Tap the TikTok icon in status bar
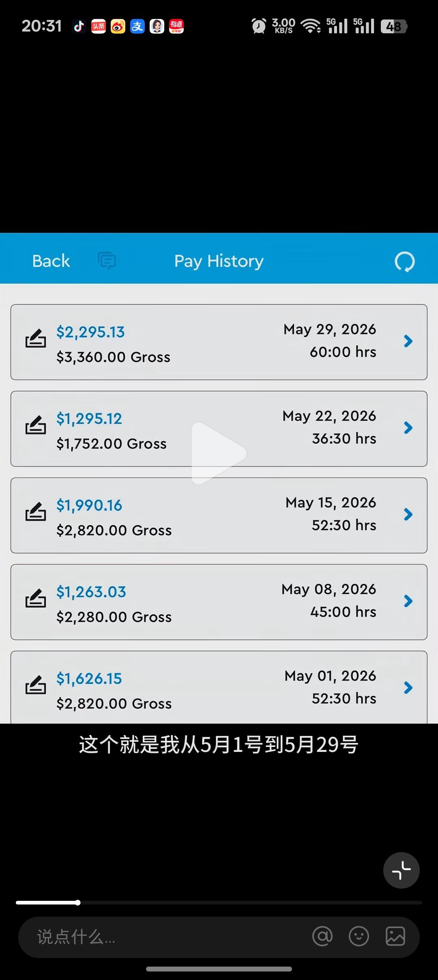This screenshot has width=438, height=980. pyautogui.click(x=79, y=26)
